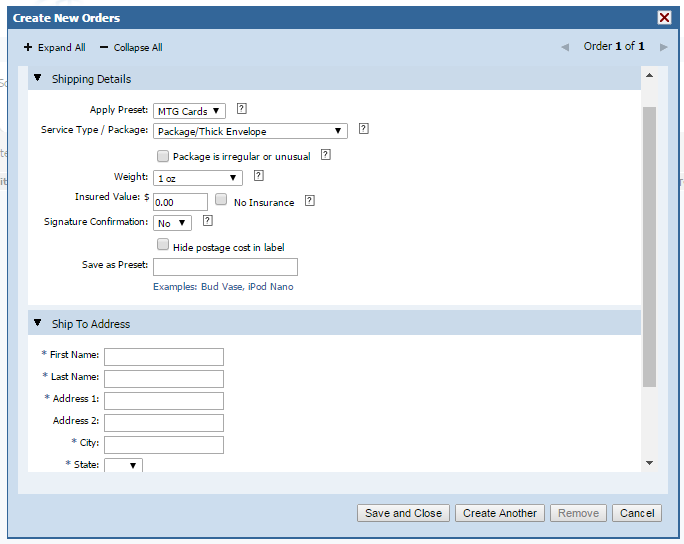Click the Remove button

(578, 513)
